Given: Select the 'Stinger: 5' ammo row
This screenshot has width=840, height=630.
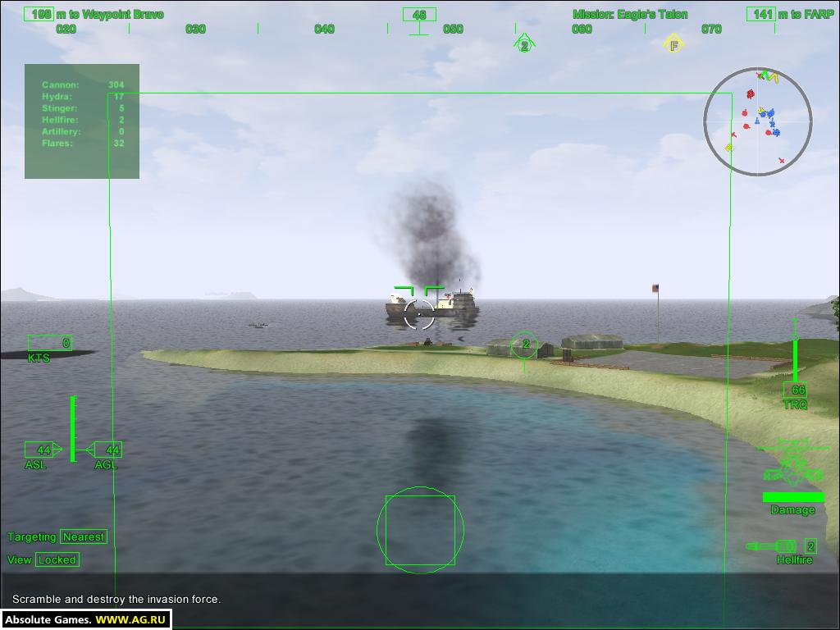Looking at the screenshot, I should 83,108.
